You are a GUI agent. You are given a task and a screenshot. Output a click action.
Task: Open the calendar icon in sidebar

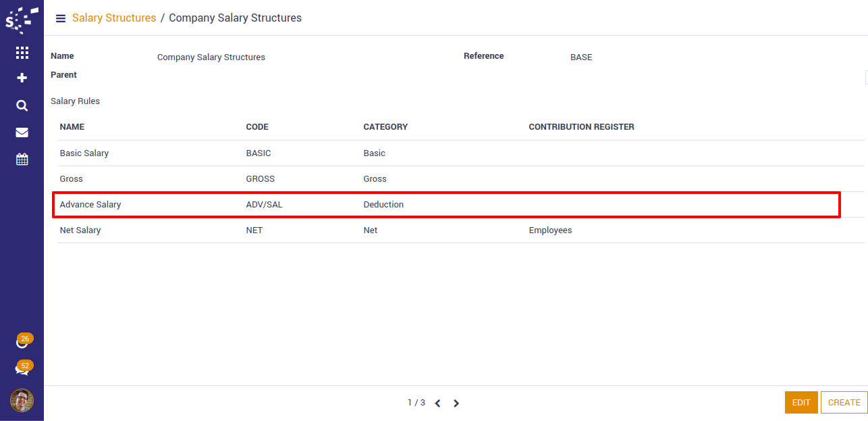pyautogui.click(x=22, y=159)
